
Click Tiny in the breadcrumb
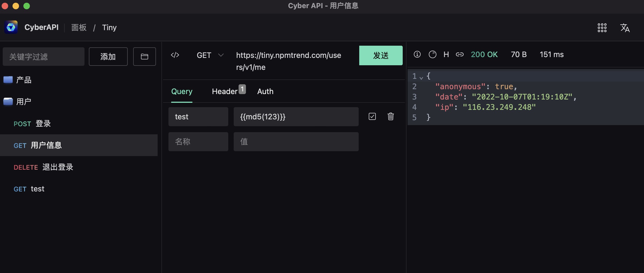coord(109,27)
